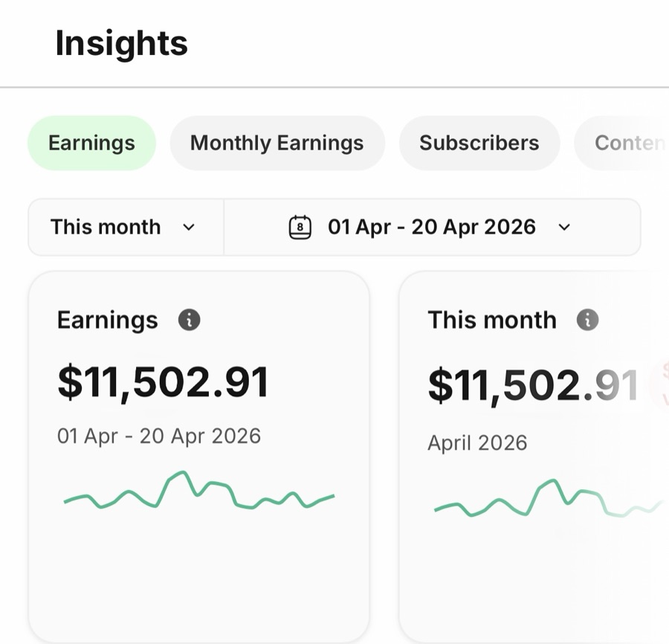Expand the date range chevron after 2026
This screenshot has width=669, height=644.
click(x=564, y=227)
